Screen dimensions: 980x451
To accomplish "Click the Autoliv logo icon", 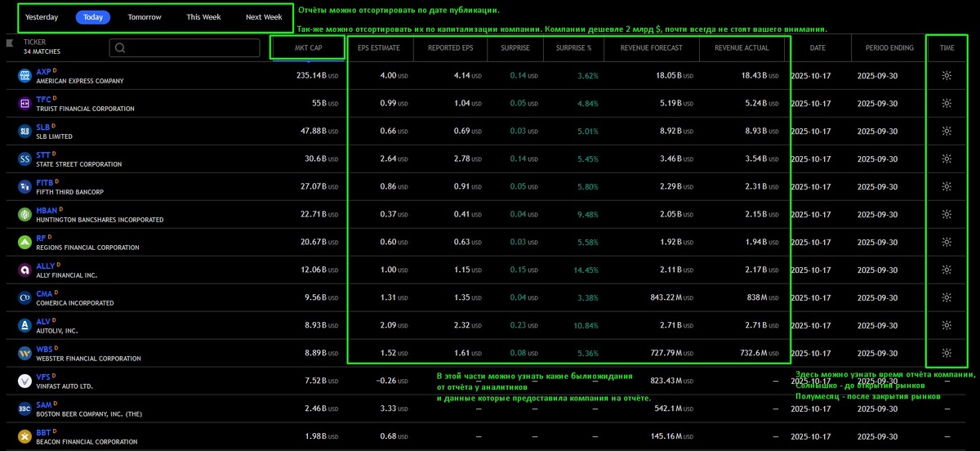I will coord(24,326).
